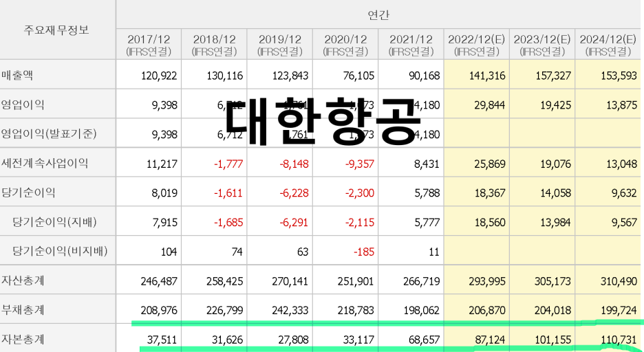Click the 당기순이익(지배) row label
Image resolution: width=644 pixels, height=352 pixels.
click(54, 222)
